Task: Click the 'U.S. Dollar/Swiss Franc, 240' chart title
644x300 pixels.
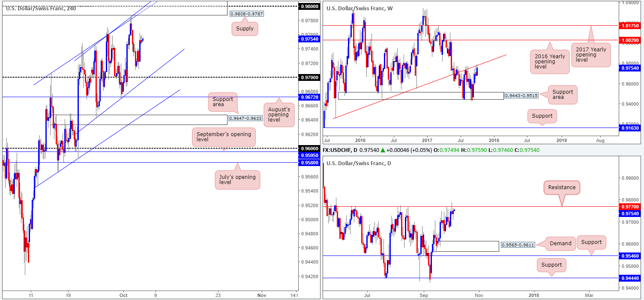Action: (41, 8)
